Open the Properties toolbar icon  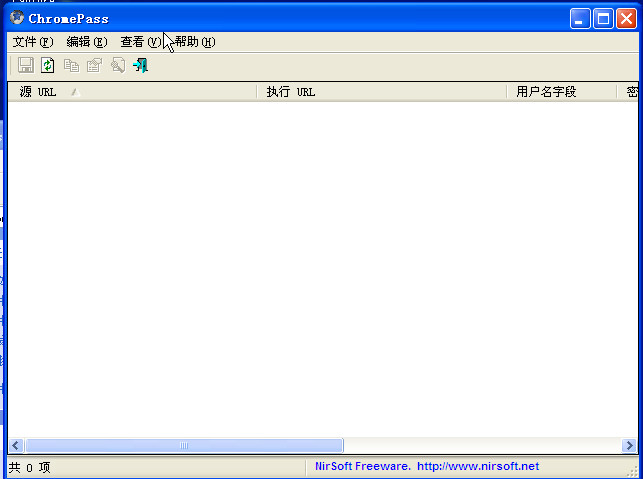94,65
